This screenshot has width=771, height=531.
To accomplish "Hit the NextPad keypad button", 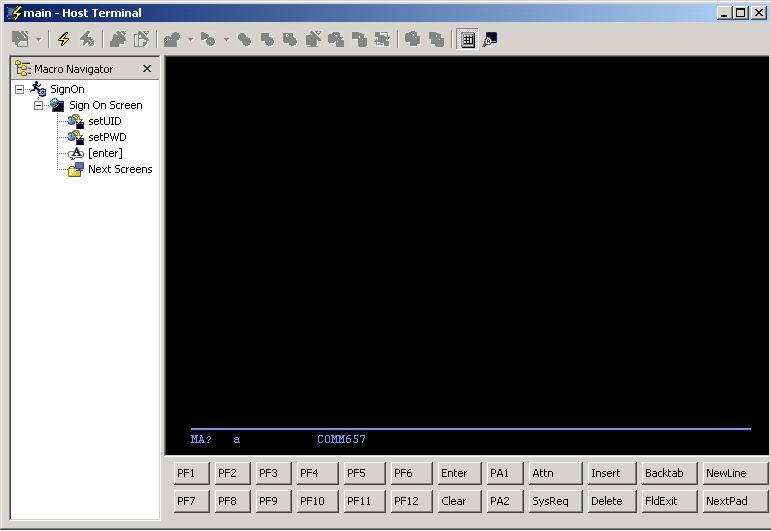I will (733, 501).
